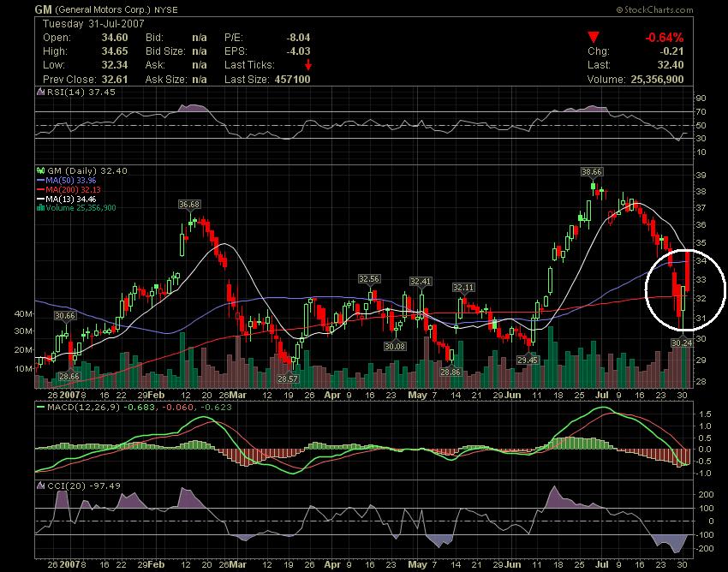Click the MA(13) 34.46 legend text
This screenshot has height=572, width=728.
pos(71,199)
